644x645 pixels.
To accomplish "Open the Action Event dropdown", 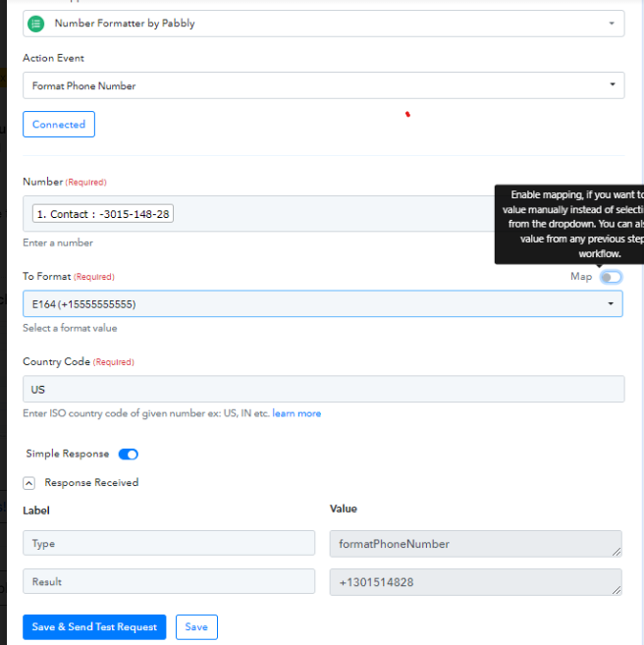I will 323,85.
